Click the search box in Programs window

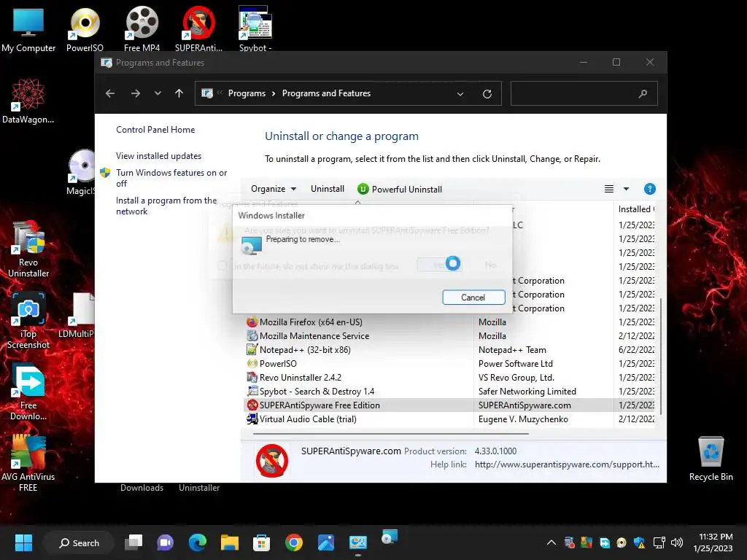[x=584, y=93]
